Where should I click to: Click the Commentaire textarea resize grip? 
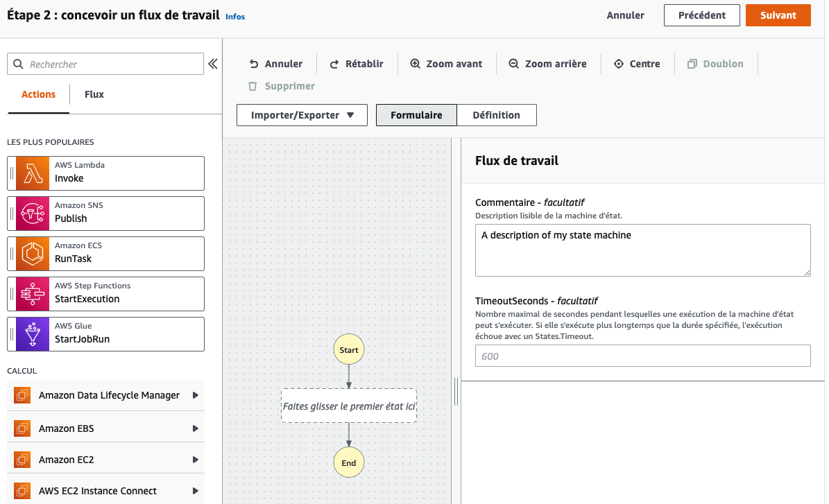click(x=807, y=272)
